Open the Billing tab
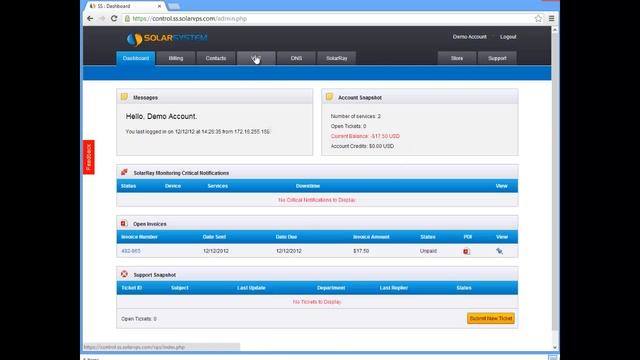 coord(176,58)
